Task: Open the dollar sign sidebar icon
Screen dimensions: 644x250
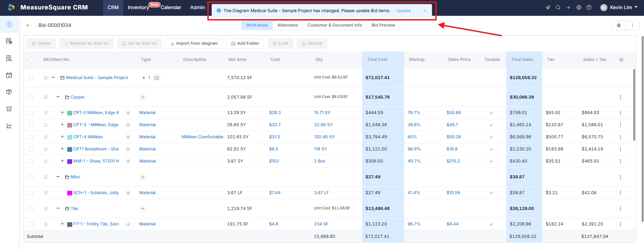Action: (x=9, y=24)
